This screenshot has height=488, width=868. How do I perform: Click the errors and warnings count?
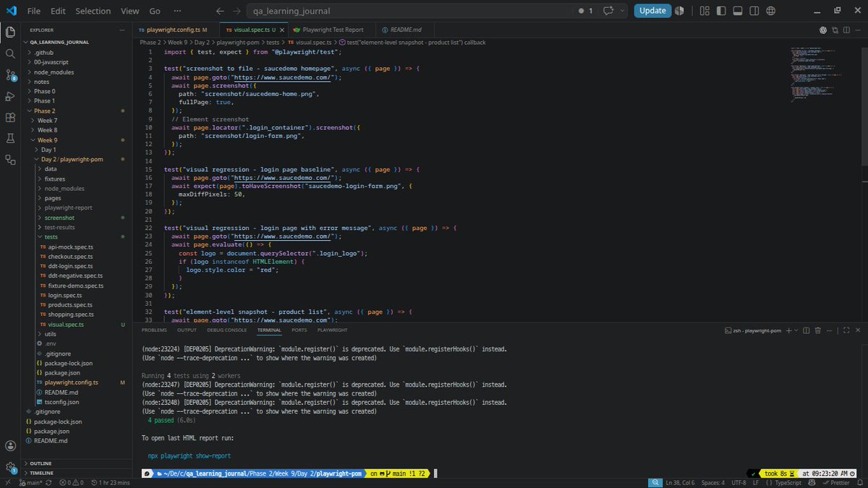coord(72,482)
